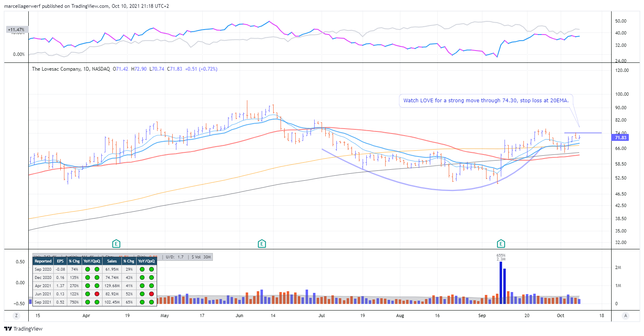This screenshot has height=336, width=644.
Task: Click the Apr 2021 row label
Action: [43, 286]
